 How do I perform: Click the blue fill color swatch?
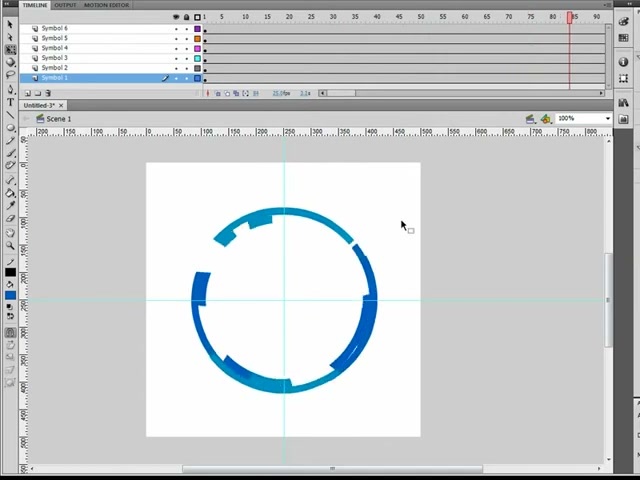pyautogui.click(x=11, y=295)
